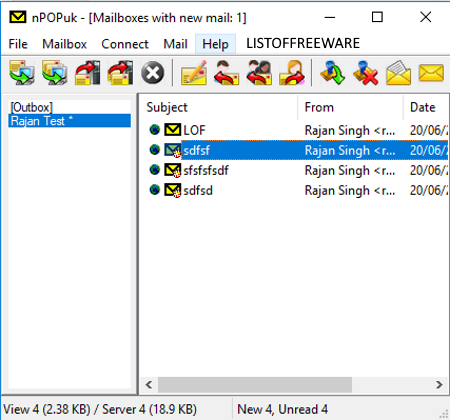
Task: Open the Connect menu
Action: tap(125, 44)
